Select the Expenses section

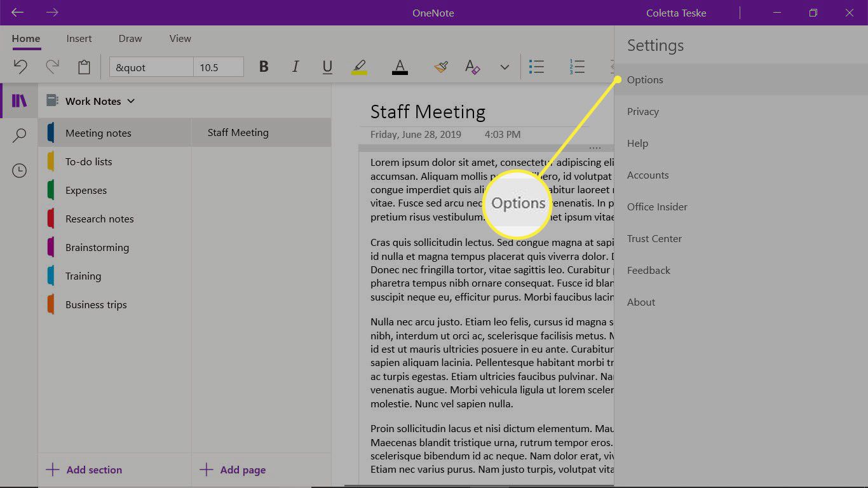tap(114, 190)
